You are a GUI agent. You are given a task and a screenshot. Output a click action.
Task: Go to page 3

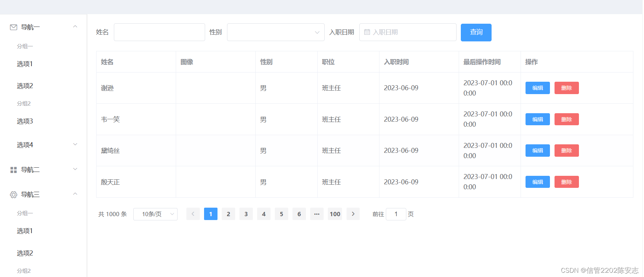[246, 214]
